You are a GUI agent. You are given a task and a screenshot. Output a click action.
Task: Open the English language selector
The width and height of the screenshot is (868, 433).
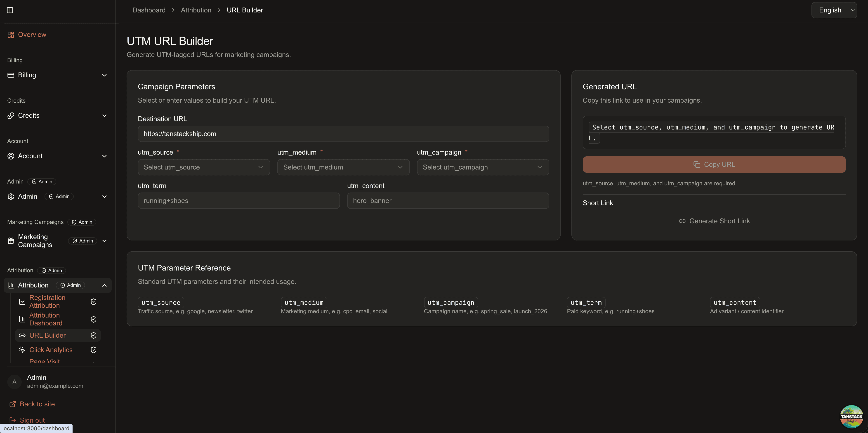tap(834, 10)
